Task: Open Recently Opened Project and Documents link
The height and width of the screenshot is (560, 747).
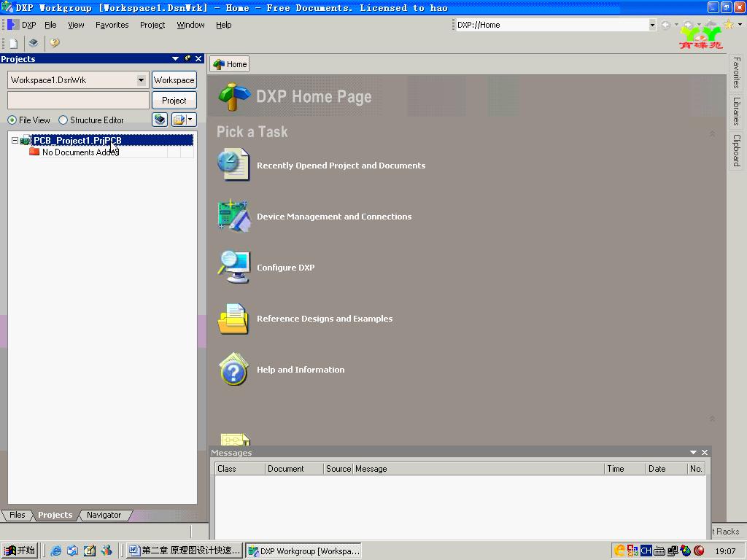Action: (x=341, y=166)
